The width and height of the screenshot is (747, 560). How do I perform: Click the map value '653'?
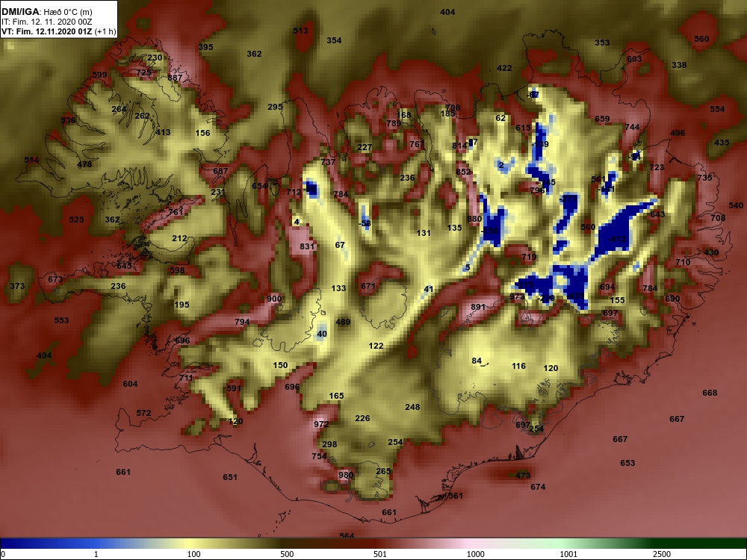pos(627,463)
